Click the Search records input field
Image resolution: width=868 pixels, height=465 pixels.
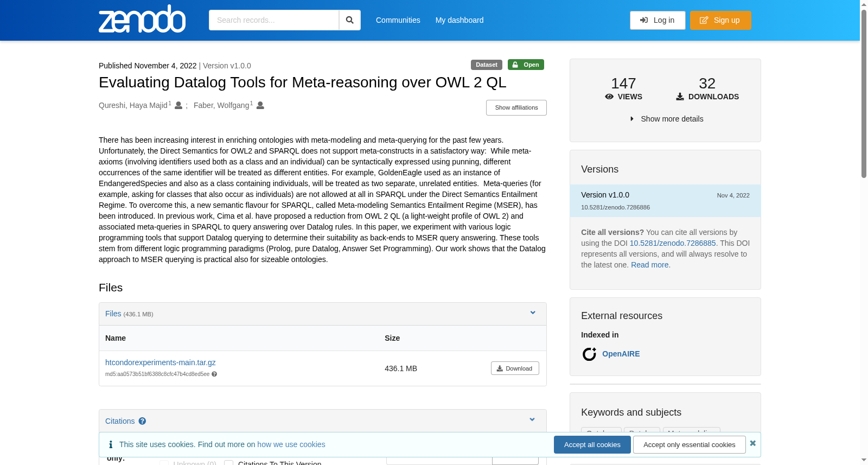(274, 20)
